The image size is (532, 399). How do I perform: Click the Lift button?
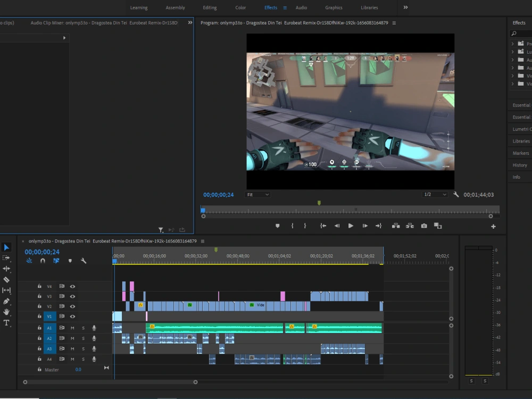pos(396,226)
